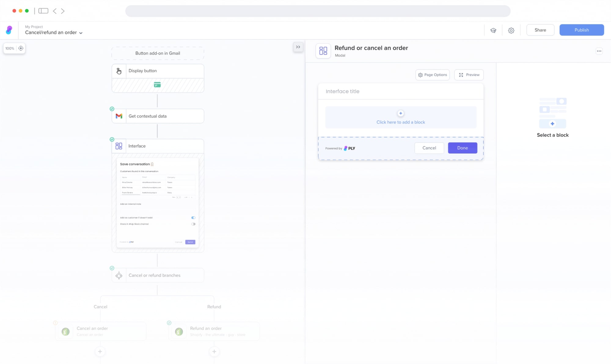
Task: Expand the Cancel/refund an order project dropdown
Action: coord(81,33)
